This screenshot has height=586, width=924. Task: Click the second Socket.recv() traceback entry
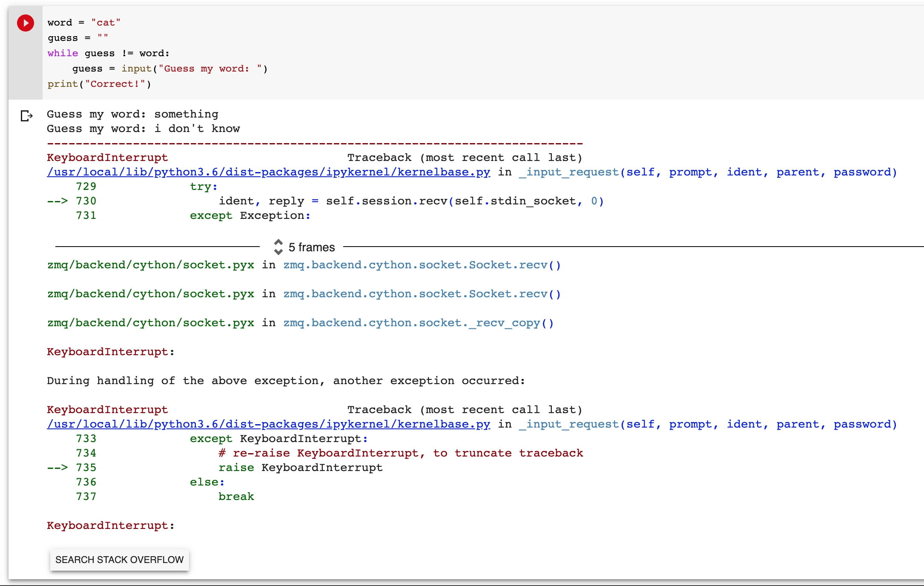(421, 294)
